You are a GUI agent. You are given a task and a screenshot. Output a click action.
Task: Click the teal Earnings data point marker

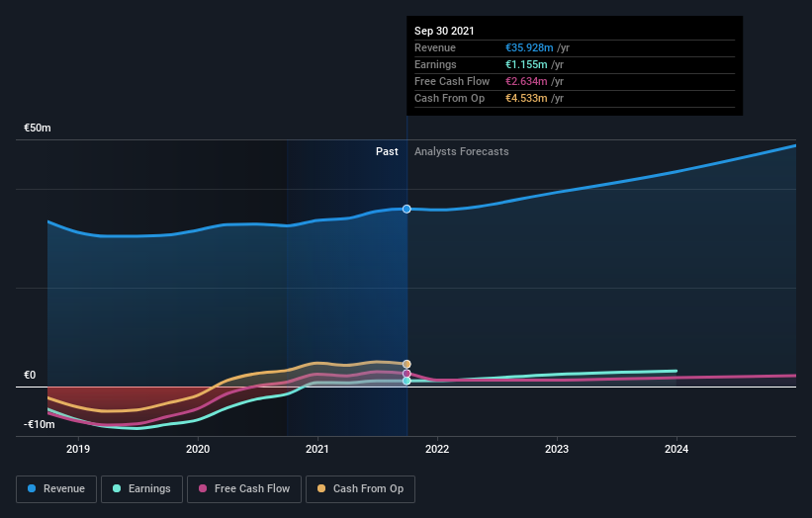(406, 381)
